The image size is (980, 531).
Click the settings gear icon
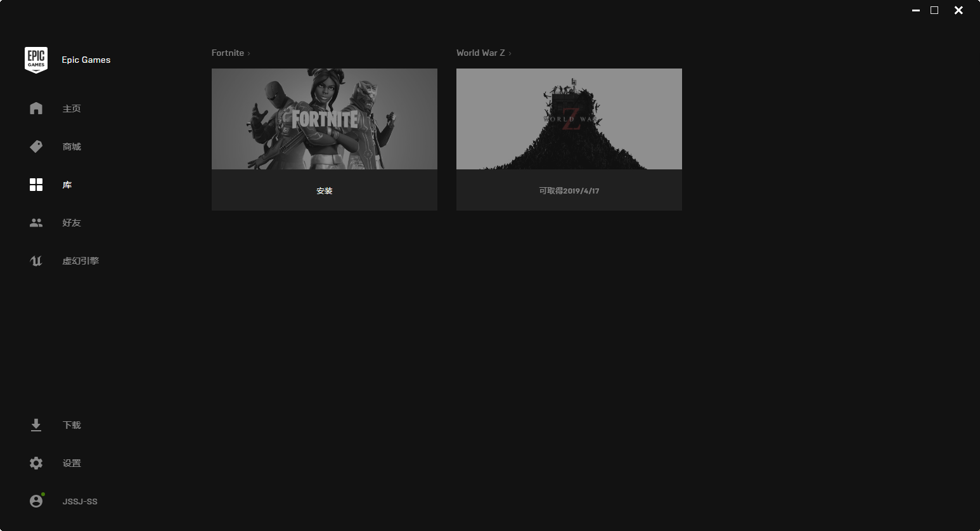coord(36,463)
